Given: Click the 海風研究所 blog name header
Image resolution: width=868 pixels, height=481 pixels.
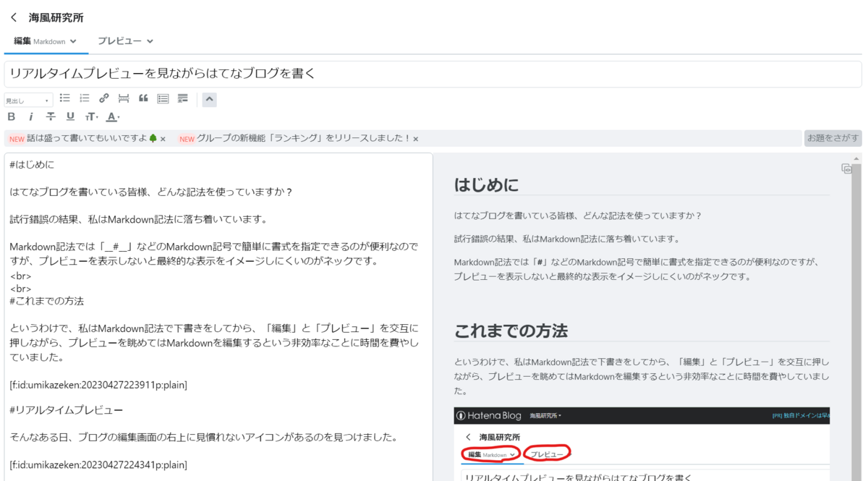Looking at the screenshot, I should [x=56, y=17].
